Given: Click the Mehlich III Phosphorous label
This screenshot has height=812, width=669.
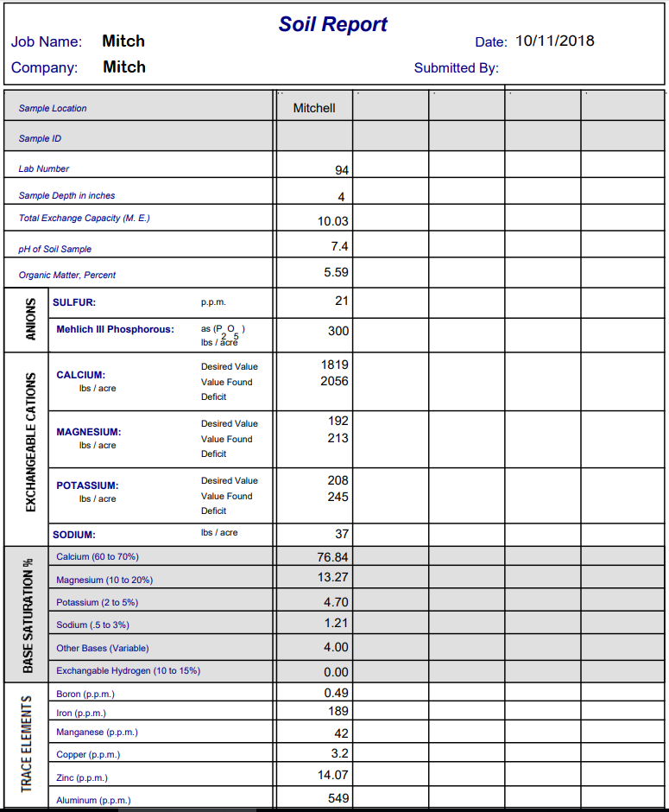Looking at the screenshot, I should pos(115,329).
